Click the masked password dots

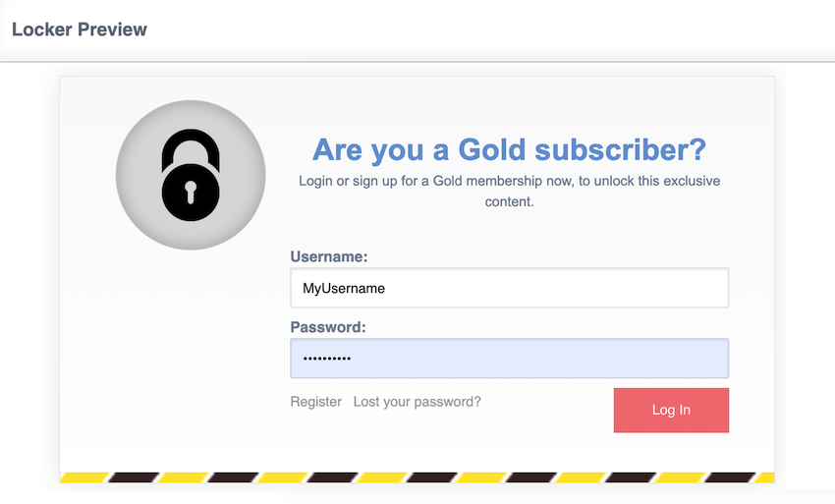(x=326, y=360)
